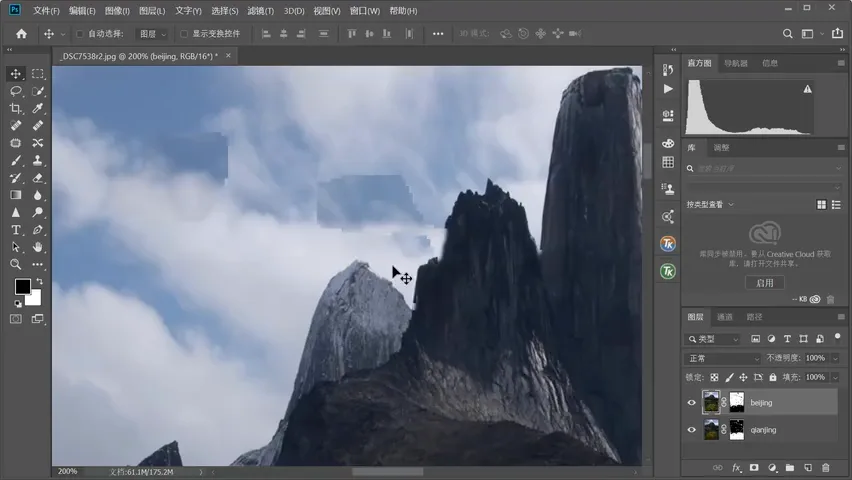The height and width of the screenshot is (480, 852).
Task: Create a new group folder icon
Action: (790, 467)
